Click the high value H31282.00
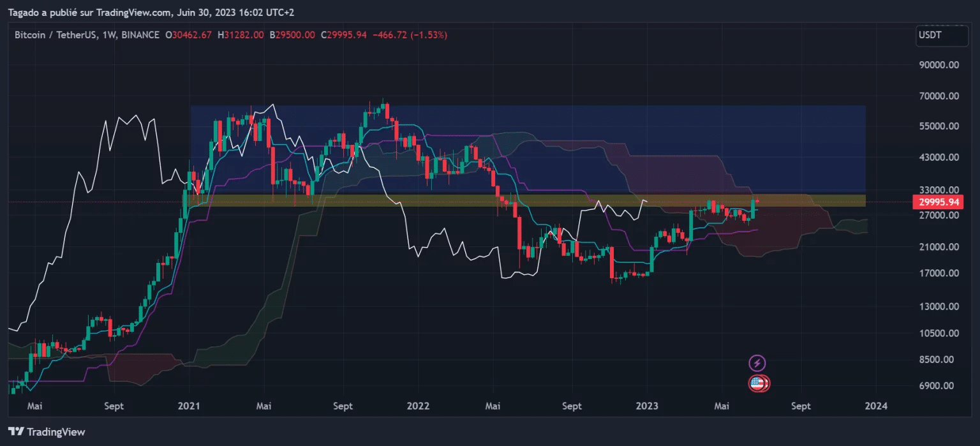Viewport: 980px width, 446px height. (241, 35)
